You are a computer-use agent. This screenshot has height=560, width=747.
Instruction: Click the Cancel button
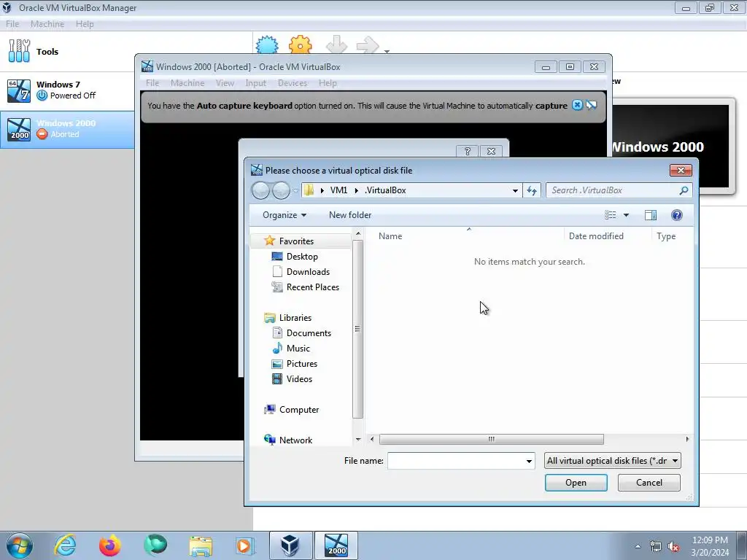coord(649,483)
